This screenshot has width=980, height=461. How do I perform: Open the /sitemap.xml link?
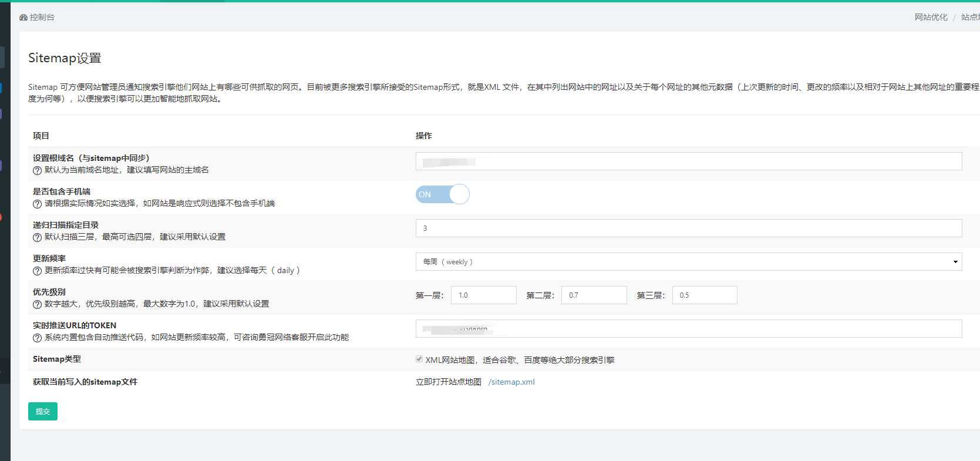[511, 382]
